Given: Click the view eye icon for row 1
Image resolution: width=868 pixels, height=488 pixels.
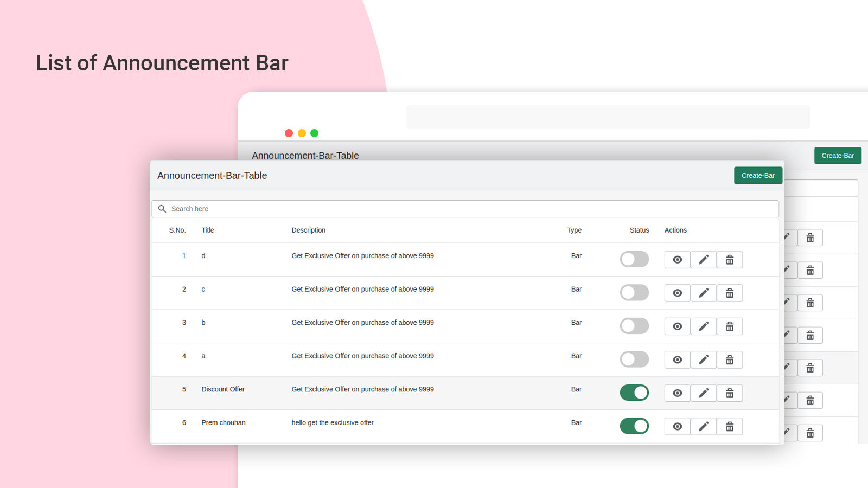Looking at the screenshot, I should [x=677, y=260].
